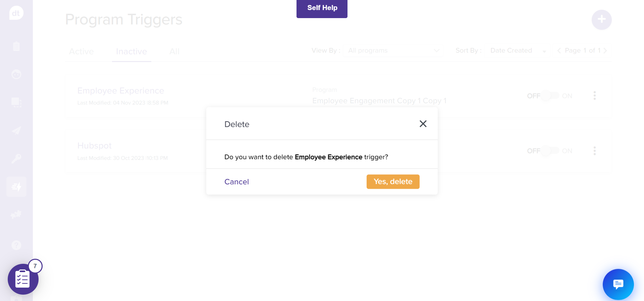Open Hubspot trigger three-dot menu
This screenshot has height=301, width=644.
595,151
